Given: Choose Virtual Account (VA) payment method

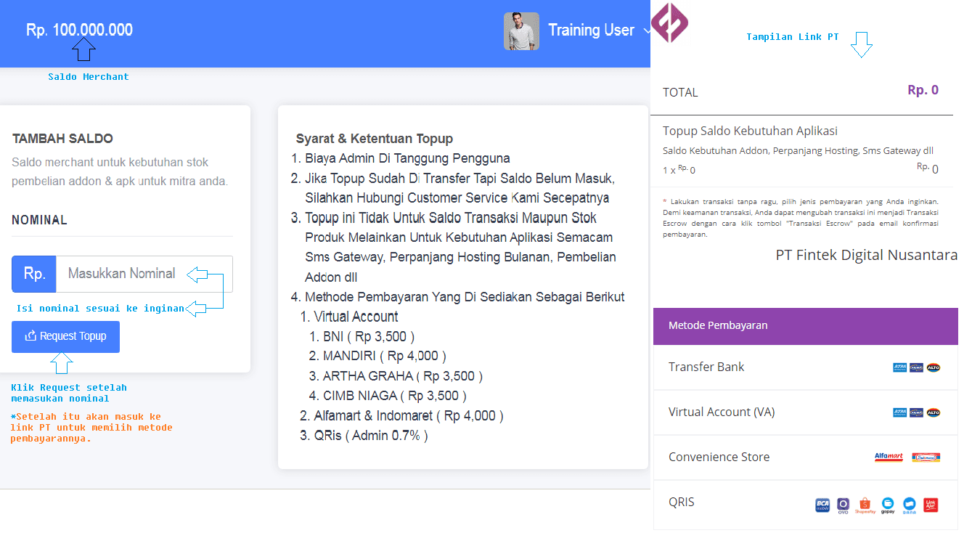Looking at the screenshot, I should click(x=722, y=412).
